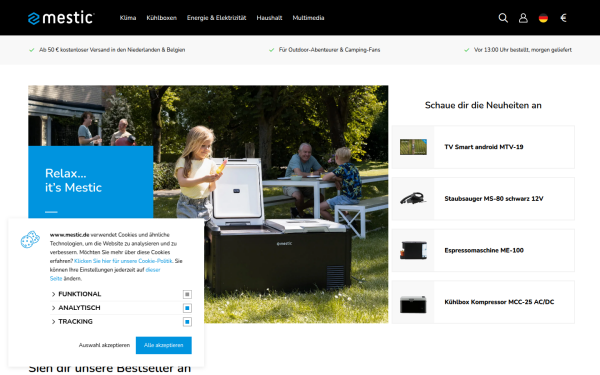Click the cookie icon in consent popup
The height and width of the screenshot is (375, 600).
coord(30,240)
